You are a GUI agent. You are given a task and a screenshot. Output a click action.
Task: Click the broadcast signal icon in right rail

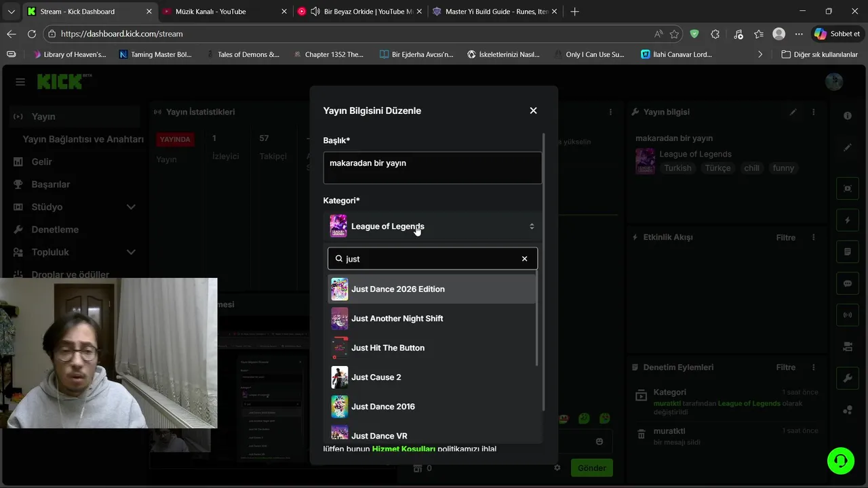coord(847,315)
